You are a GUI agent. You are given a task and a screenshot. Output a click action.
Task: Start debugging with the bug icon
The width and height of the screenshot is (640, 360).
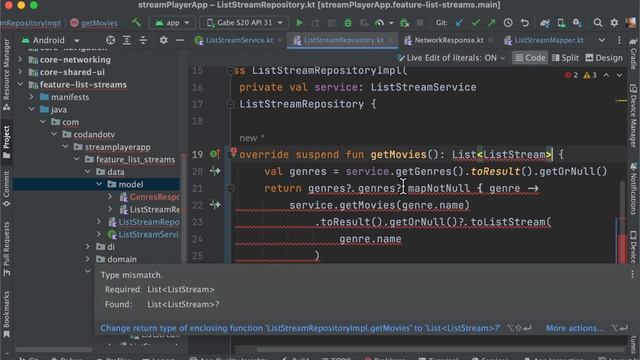(x=348, y=23)
